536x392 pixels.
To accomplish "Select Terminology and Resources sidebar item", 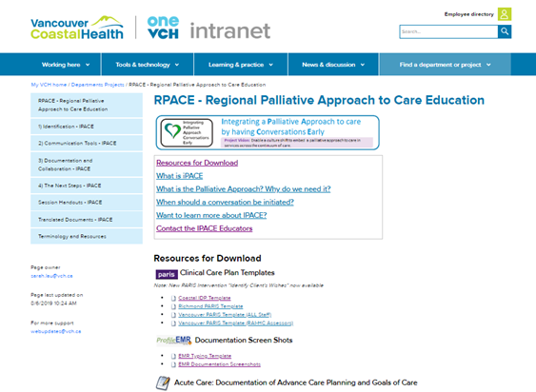I will (87, 236).
